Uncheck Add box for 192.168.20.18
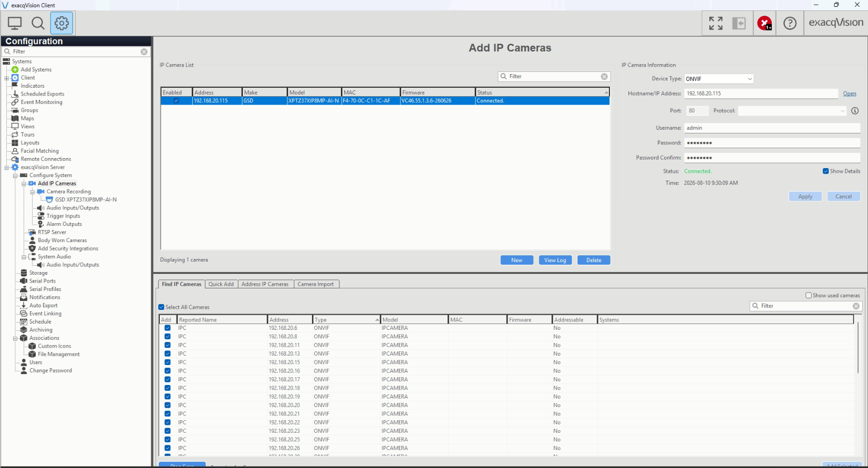The height and width of the screenshot is (468, 868). [x=168, y=388]
